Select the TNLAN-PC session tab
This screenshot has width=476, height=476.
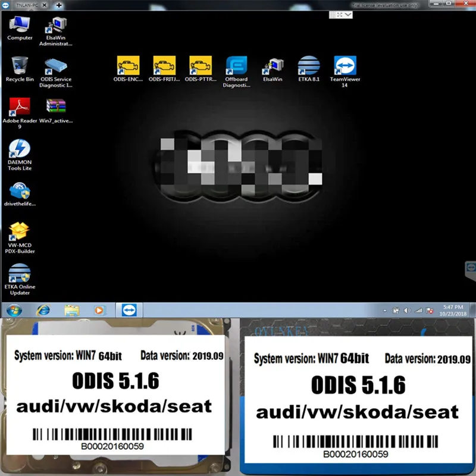tap(26, 5)
